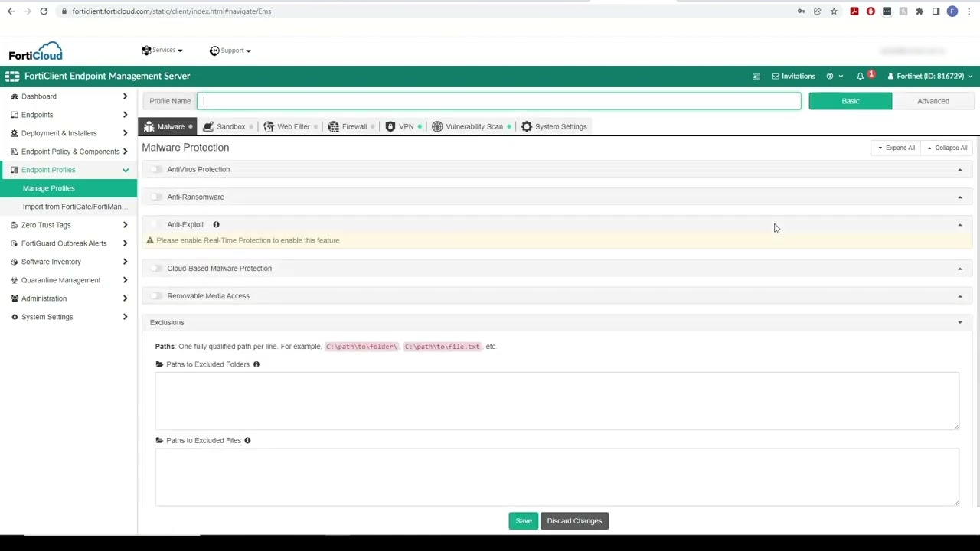
Task: Expand the Zero Trust Tags sidebar menu
Action: coord(68,225)
